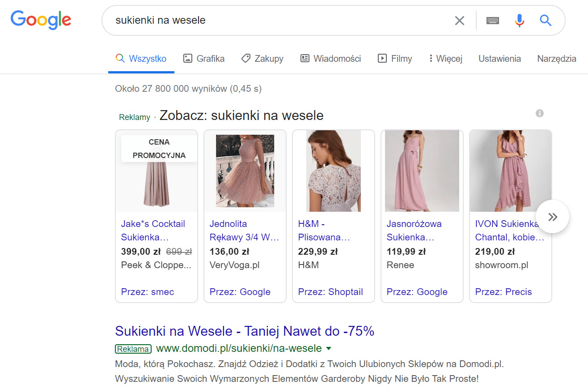Show next product ads arrow
The width and height of the screenshot is (588, 389).
coord(553,217)
